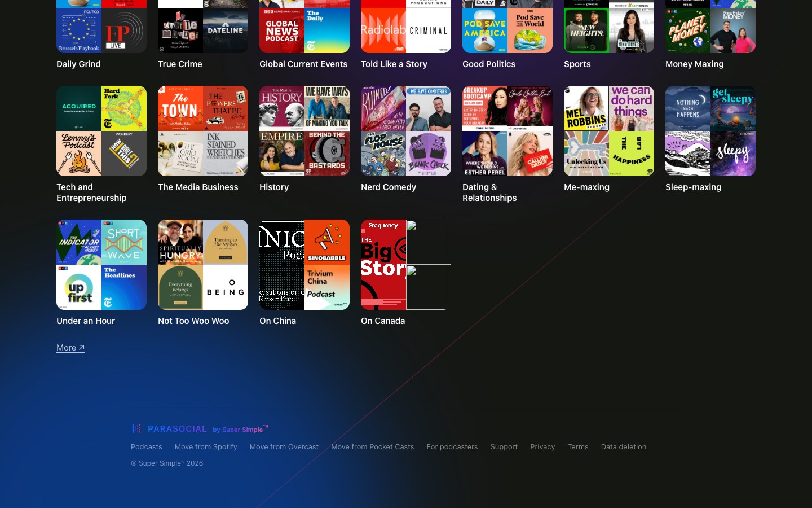Screen dimensions: 812x508
Task: Open the Sleep-maxing collection title
Action: pos(693,187)
